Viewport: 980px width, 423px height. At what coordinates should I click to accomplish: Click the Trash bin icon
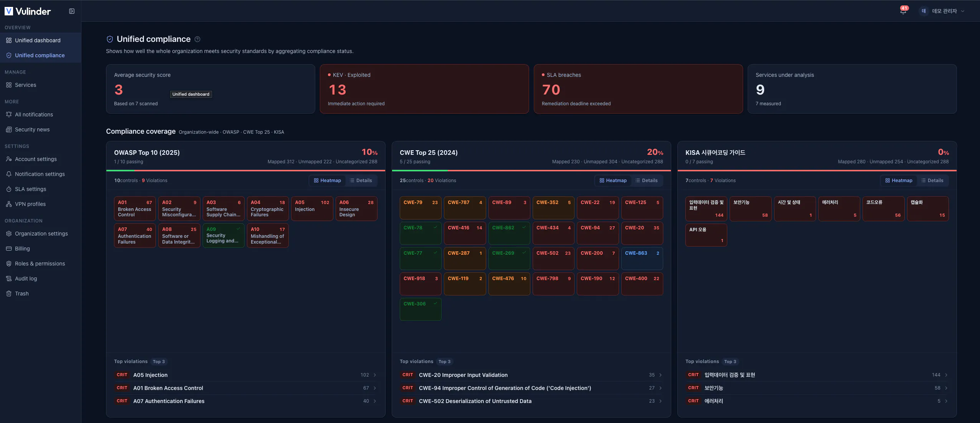click(x=9, y=294)
